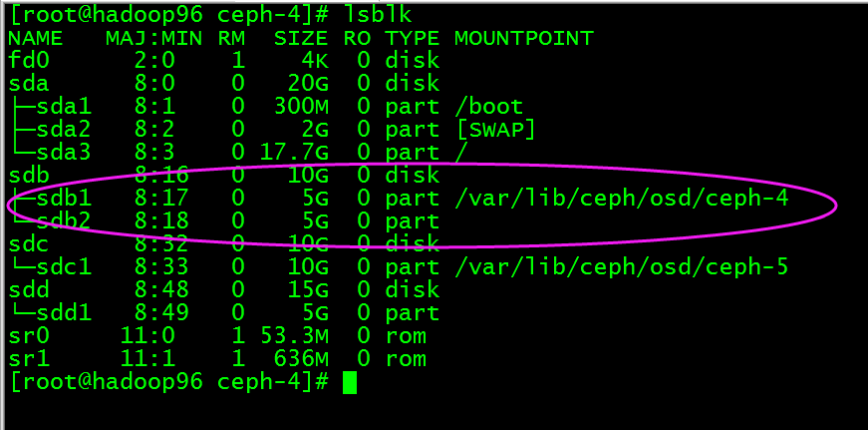This screenshot has width=868, height=430.
Task: Click the sr0 rom device entry
Action: 29,336
